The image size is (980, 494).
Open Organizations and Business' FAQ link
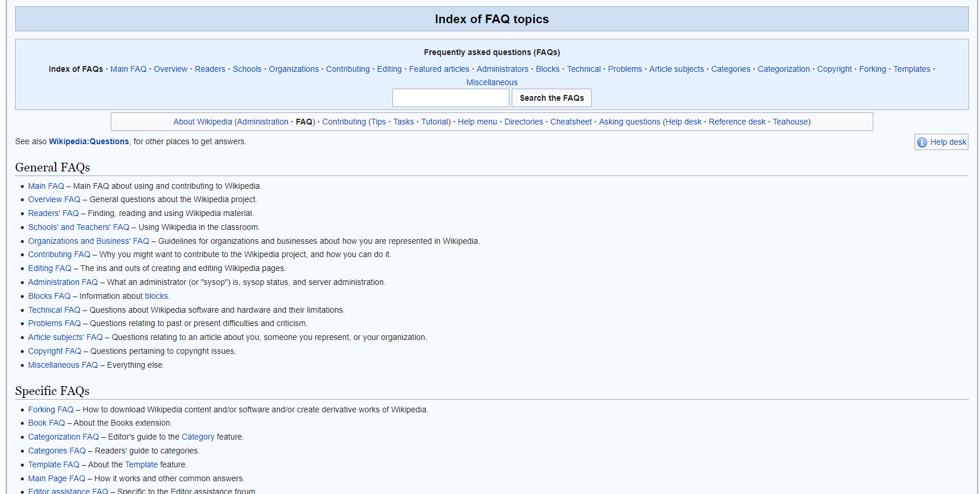tap(89, 241)
